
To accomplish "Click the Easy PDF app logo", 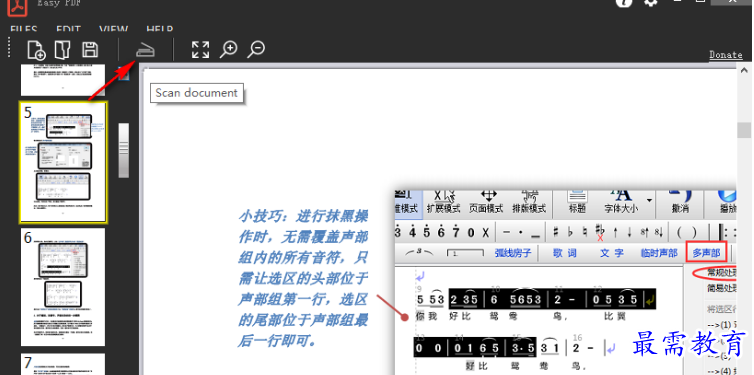I will coord(17,7).
